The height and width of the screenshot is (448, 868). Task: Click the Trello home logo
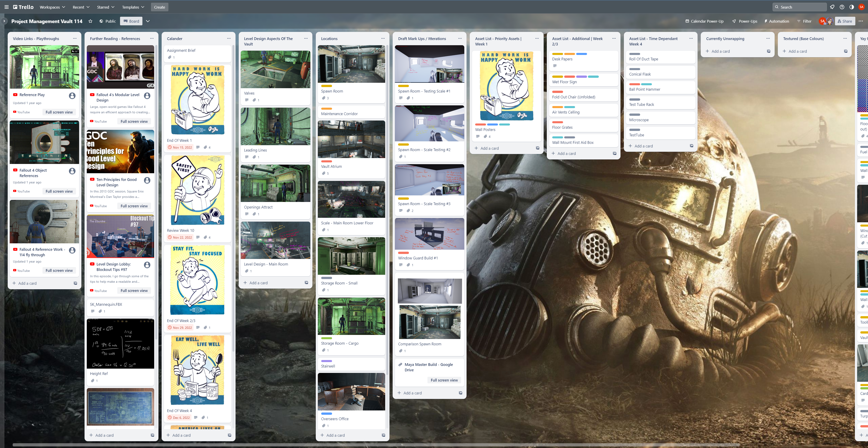23,7
